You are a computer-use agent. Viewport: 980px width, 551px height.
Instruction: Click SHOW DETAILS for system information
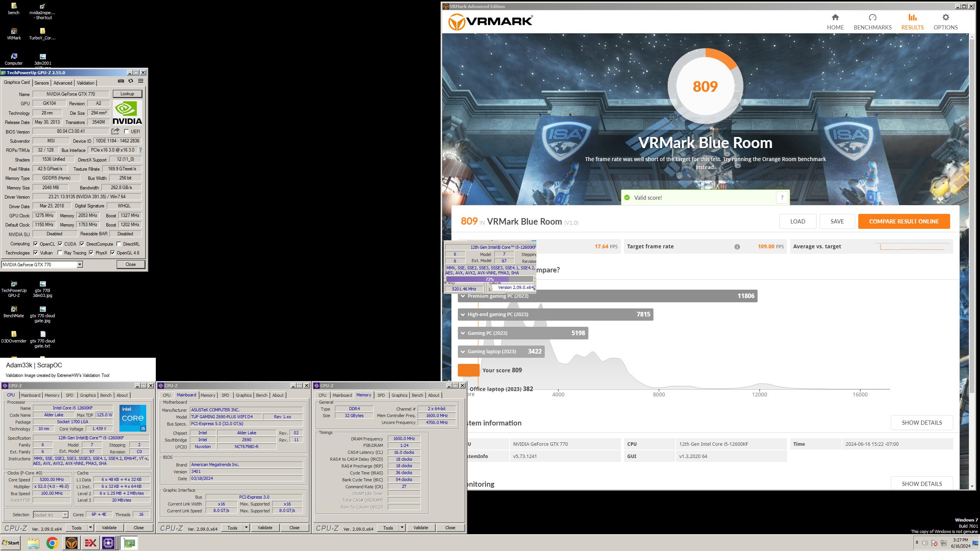click(x=922, y=422)
